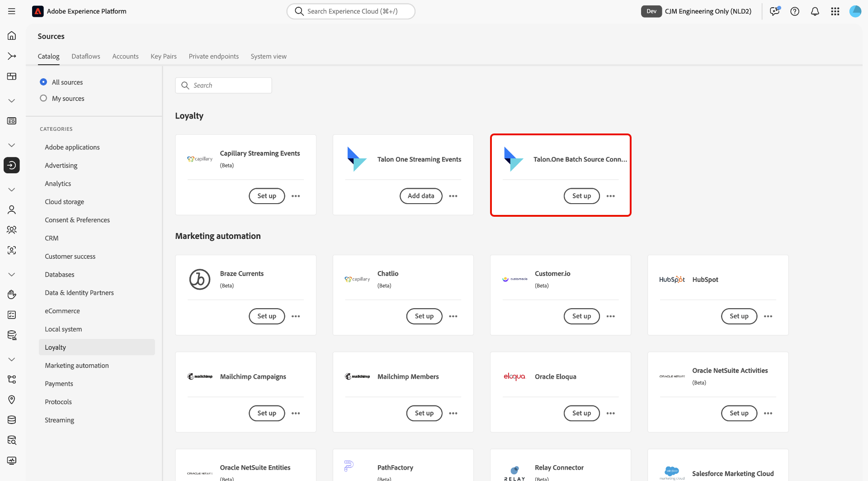The image size is (868, 481).
Task: Open more options for Braze Currents
Action: tap(296, 316)
